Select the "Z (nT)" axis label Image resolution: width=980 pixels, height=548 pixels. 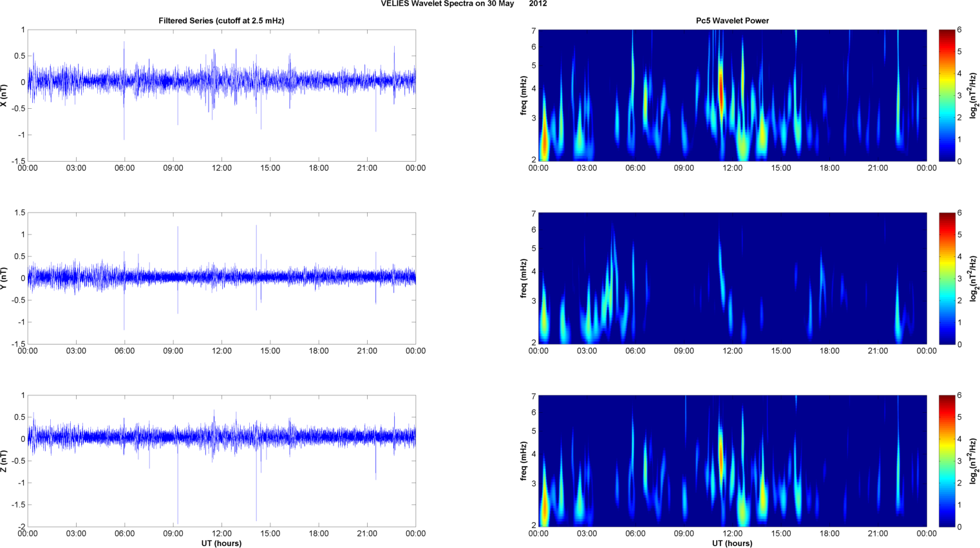[4, 461]
